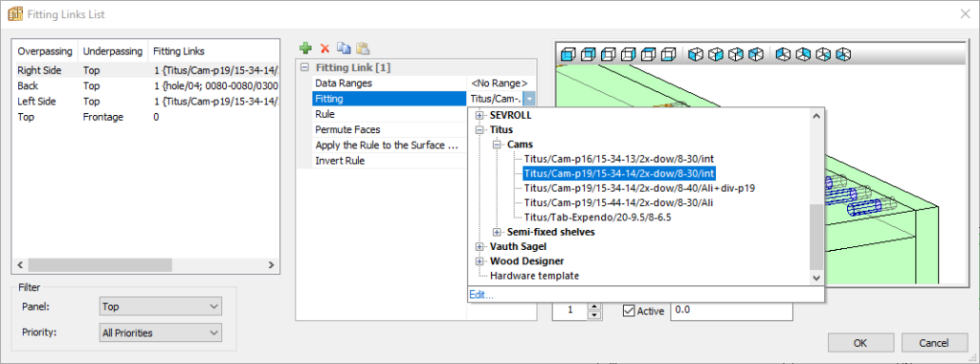Select the top face cube view icon
This screenshot has width=980, height=364.
649,55
